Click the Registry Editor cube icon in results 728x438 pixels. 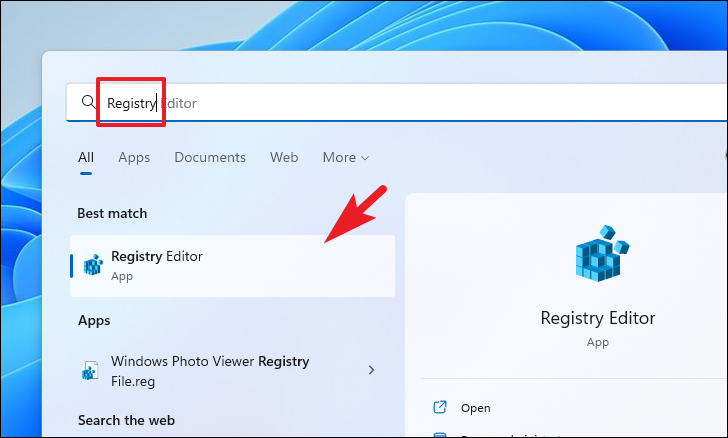(x=93, y=265)
